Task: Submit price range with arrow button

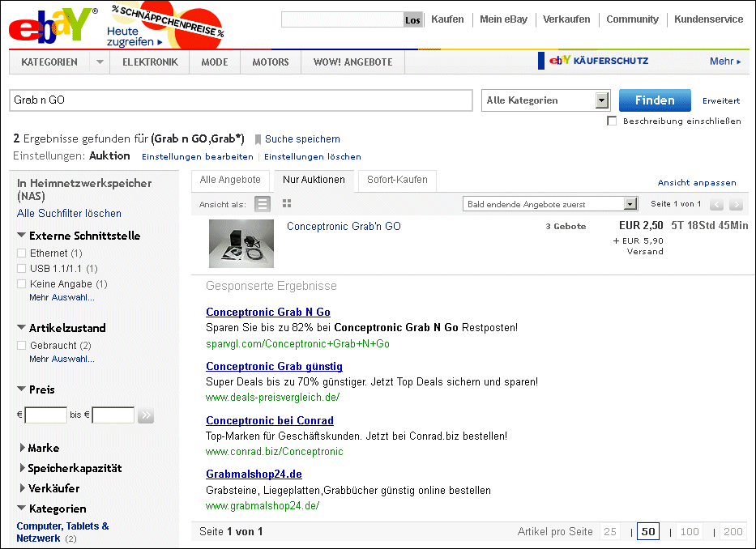Action: coord(146,415)
